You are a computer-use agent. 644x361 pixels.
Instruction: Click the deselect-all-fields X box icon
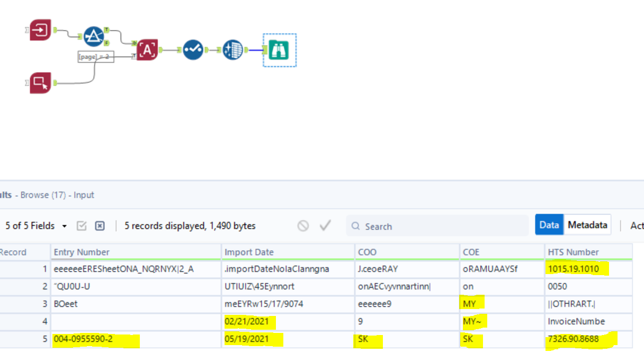pos(100,226)
